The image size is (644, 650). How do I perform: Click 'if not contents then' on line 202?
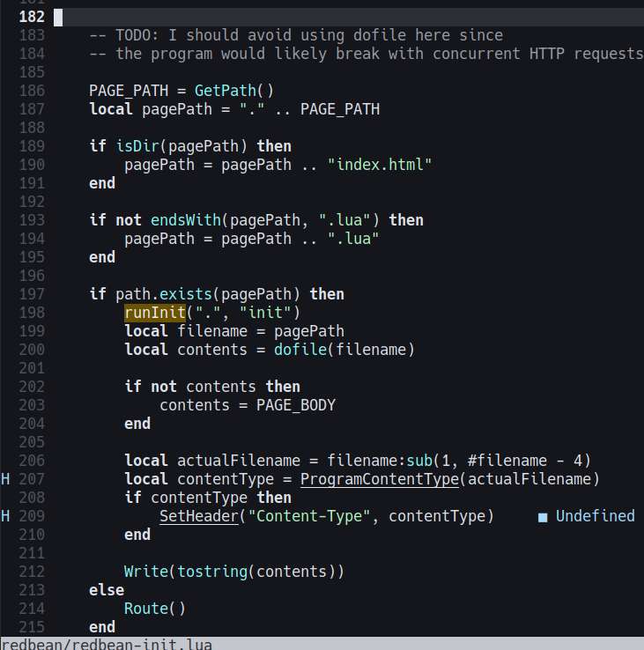(212, 387)
